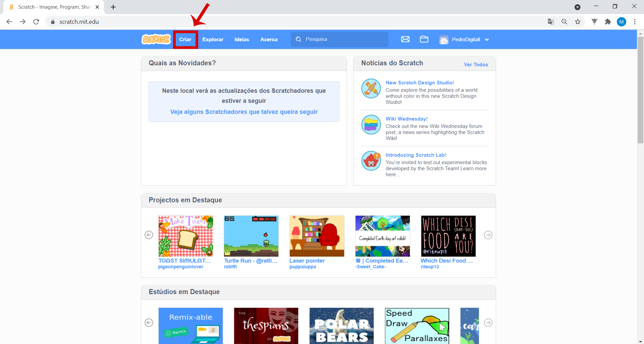Bookmark this page with the star icon
644x344 pixels.
click(578, 22)
